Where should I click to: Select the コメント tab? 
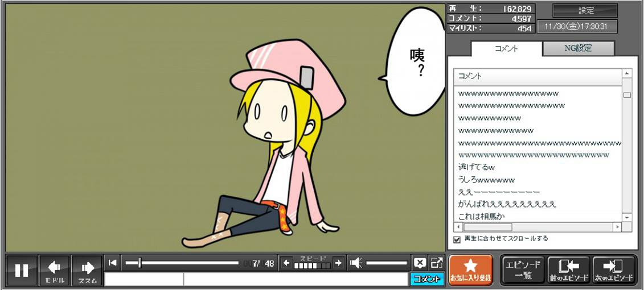[x=506, y=48]
